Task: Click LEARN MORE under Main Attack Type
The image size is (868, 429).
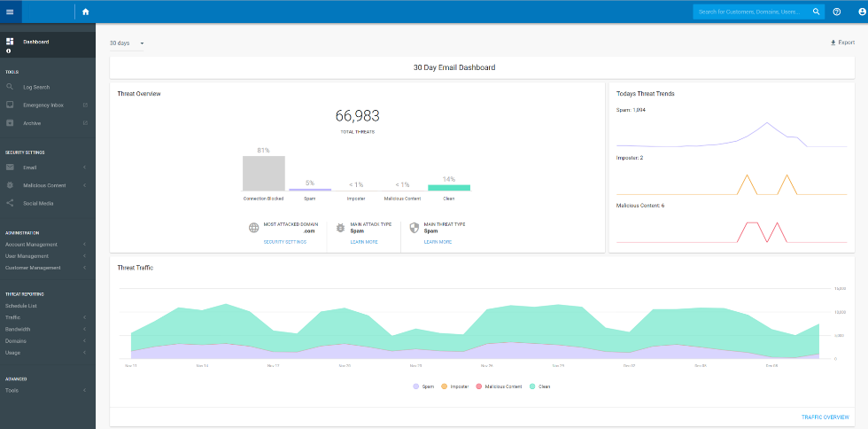Action: [364, 242]
